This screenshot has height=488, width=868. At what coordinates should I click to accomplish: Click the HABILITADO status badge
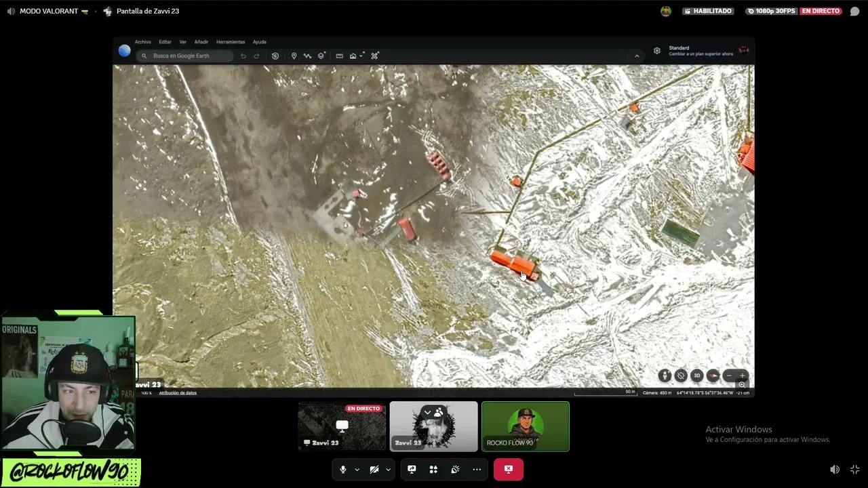(708, 12)
